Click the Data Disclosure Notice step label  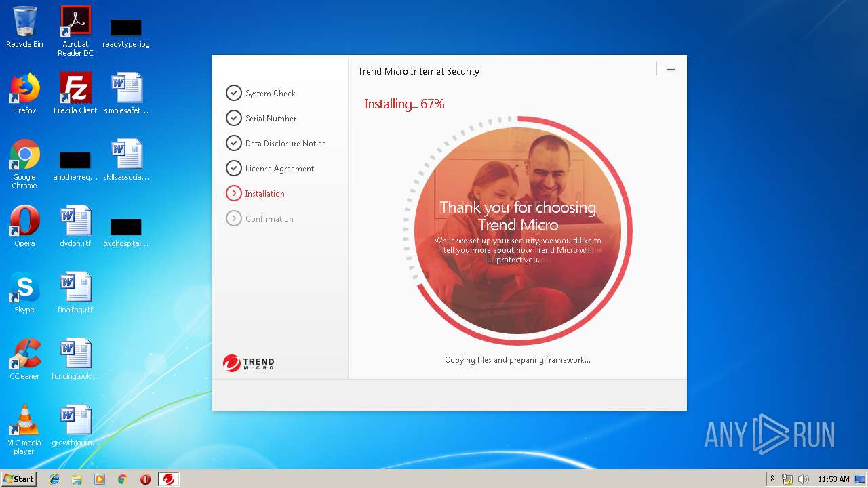[x=285, y=144]
